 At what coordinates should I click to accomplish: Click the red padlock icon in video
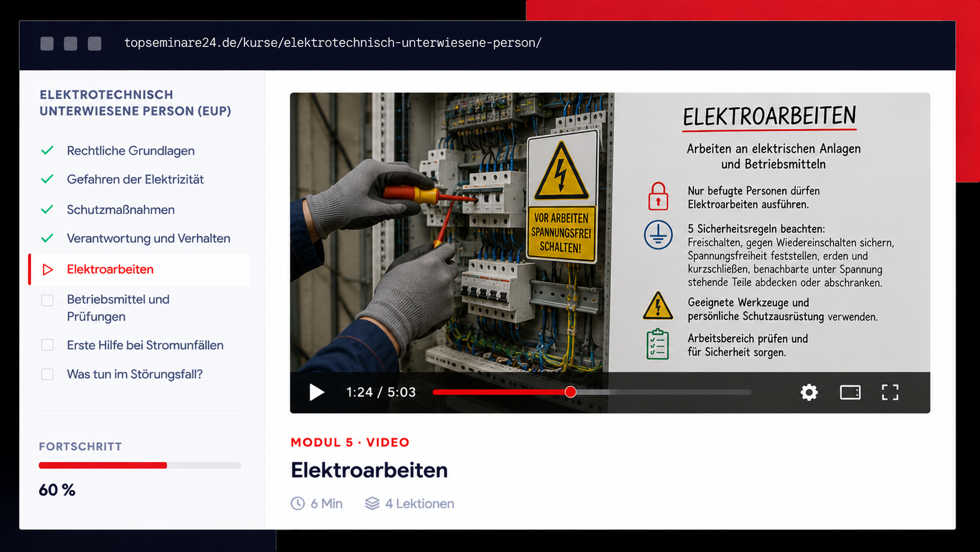pyautogui.click(x=658, y=196)
